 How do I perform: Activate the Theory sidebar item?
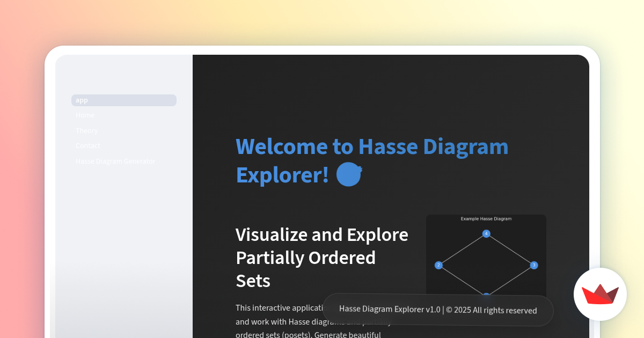pos(86,130)
